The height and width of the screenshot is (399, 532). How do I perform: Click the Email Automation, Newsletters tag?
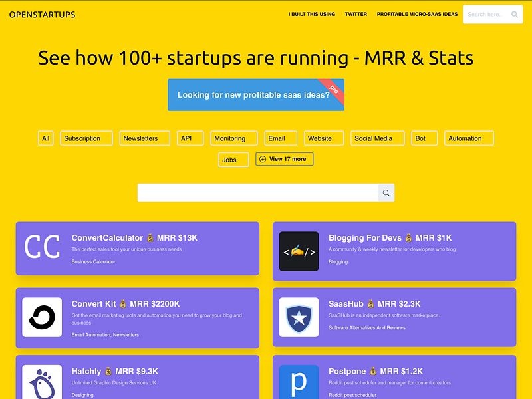[x=105, y=335]
